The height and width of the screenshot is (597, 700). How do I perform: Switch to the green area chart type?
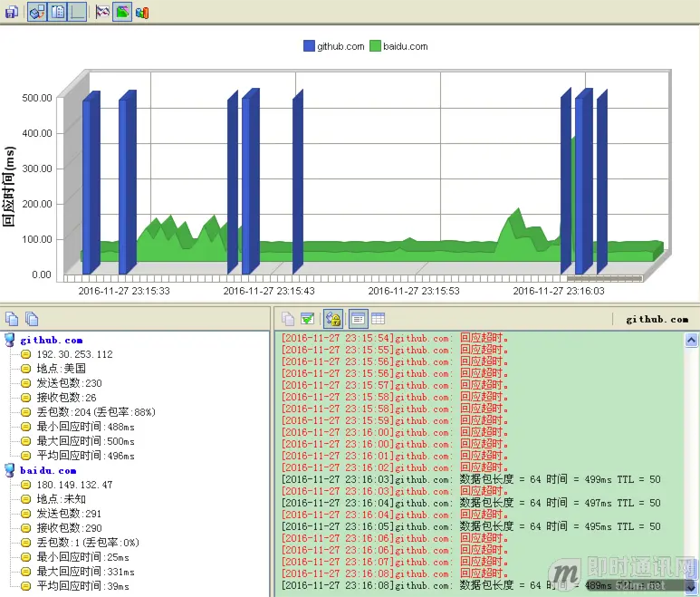pyautogui.click(x=122, y=12)
